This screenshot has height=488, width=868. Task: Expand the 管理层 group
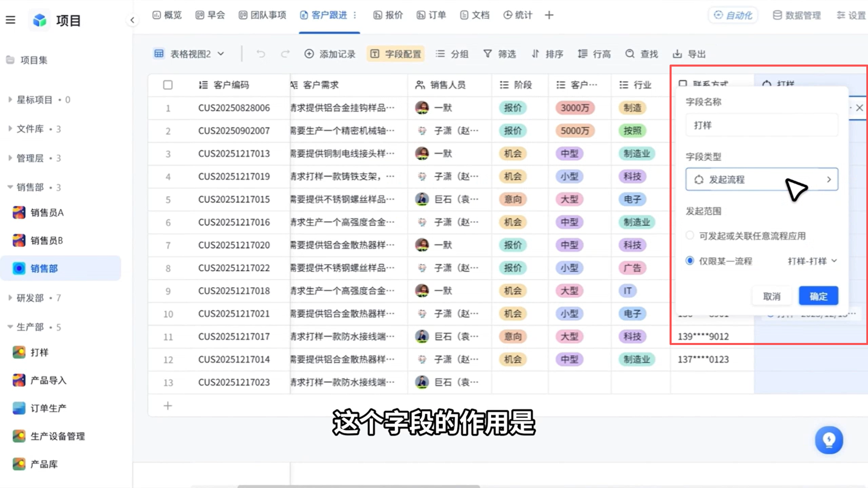click(x=10, y=158)
